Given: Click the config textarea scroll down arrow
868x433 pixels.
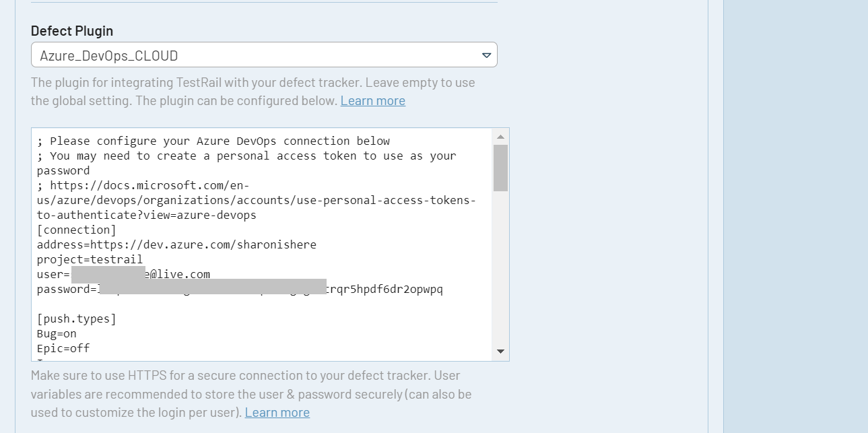Looking at the screenshot, I should pyautogui.click(x=500, y=352).
